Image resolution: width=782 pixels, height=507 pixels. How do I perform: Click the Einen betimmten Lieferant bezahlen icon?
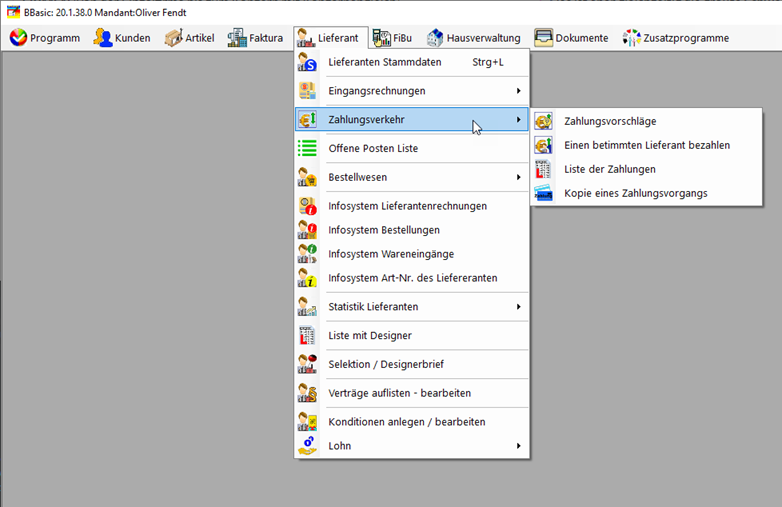click(x=544, y=145)
